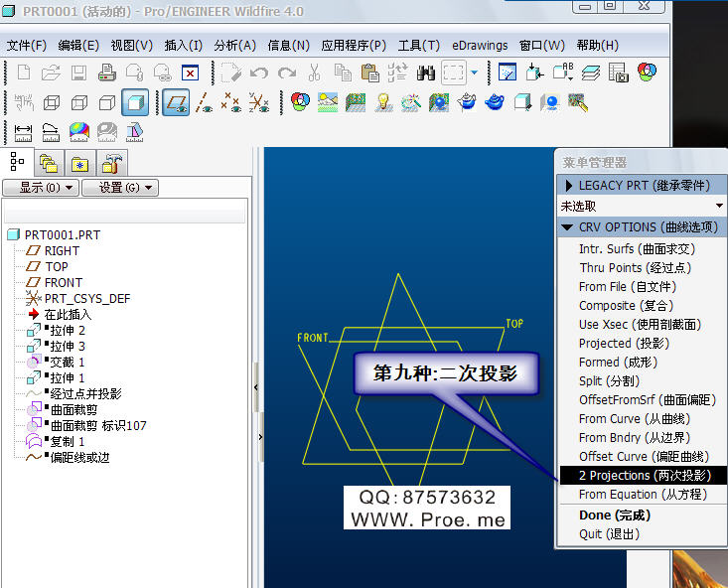728x588 pixels.
Task: Open the 未选取 dropdown
Action: point(643,206)
